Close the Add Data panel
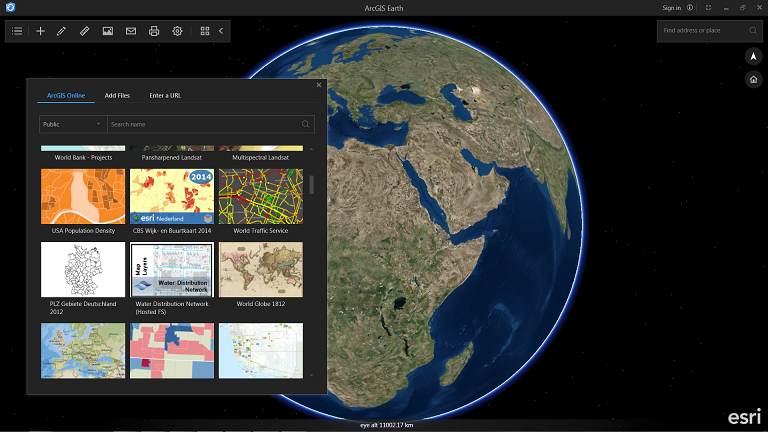 coord(319,85)
